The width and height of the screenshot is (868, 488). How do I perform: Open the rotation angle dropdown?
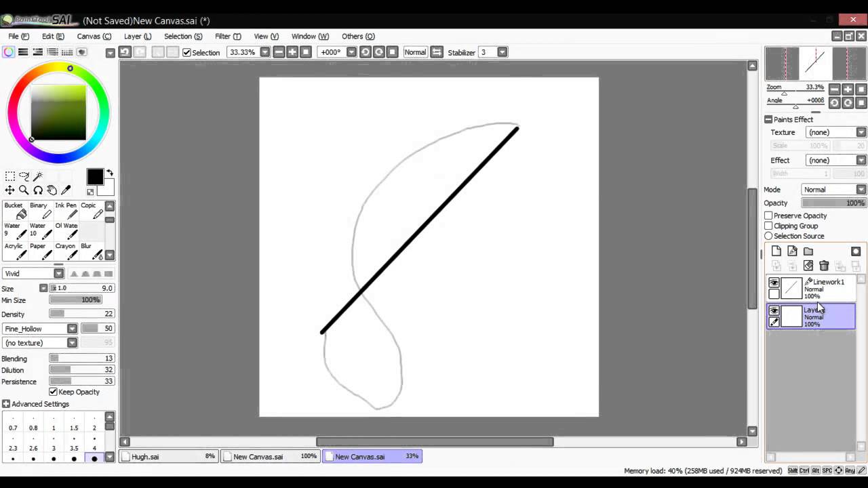351,52
